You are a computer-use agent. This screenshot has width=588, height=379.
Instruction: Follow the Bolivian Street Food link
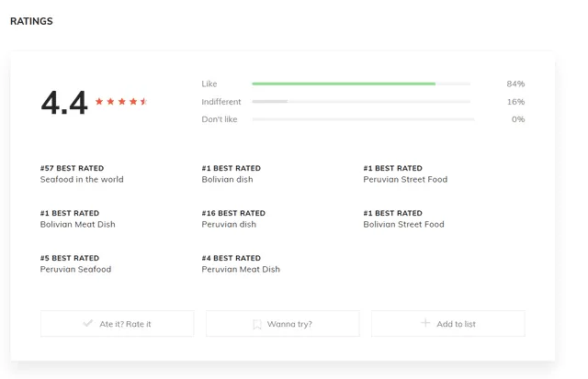click(x=403, y=225)
